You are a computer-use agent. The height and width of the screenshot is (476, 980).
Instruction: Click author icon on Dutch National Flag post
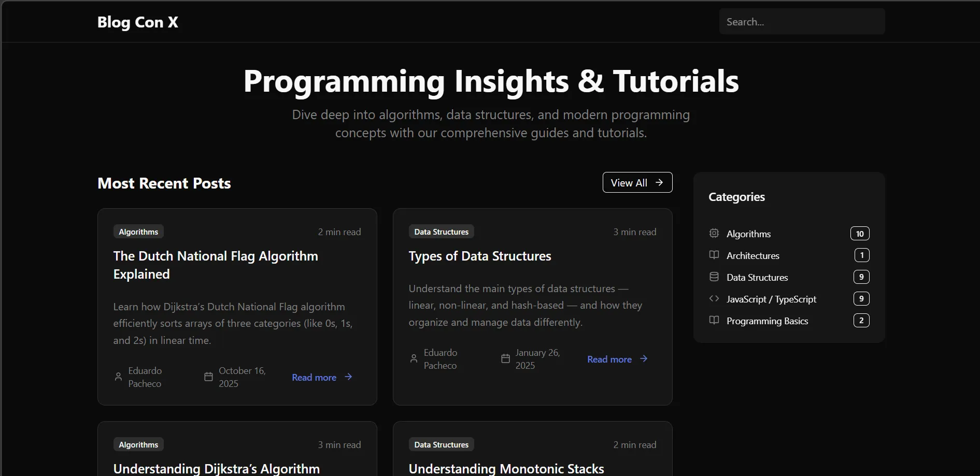pyautogui.click(x=118, y=377)
